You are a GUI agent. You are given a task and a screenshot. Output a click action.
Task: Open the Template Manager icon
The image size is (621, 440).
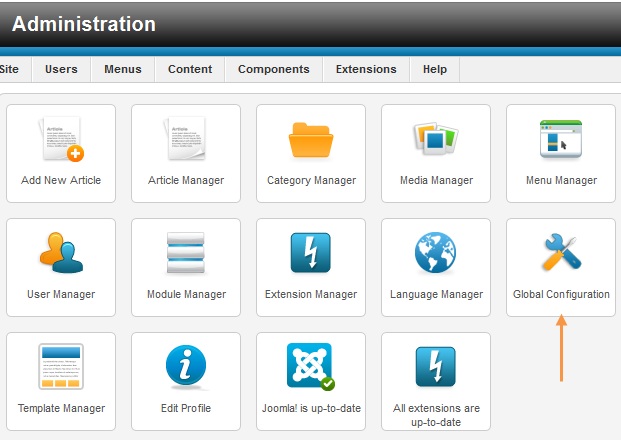coord(61,368)
